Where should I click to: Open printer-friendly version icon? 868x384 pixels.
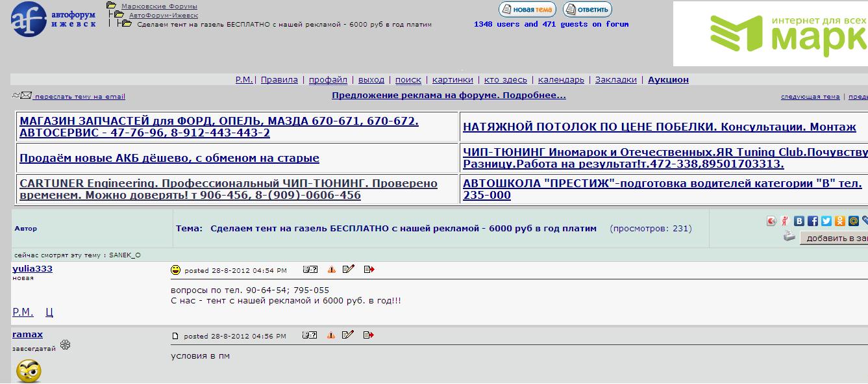(x=789, y=237)
